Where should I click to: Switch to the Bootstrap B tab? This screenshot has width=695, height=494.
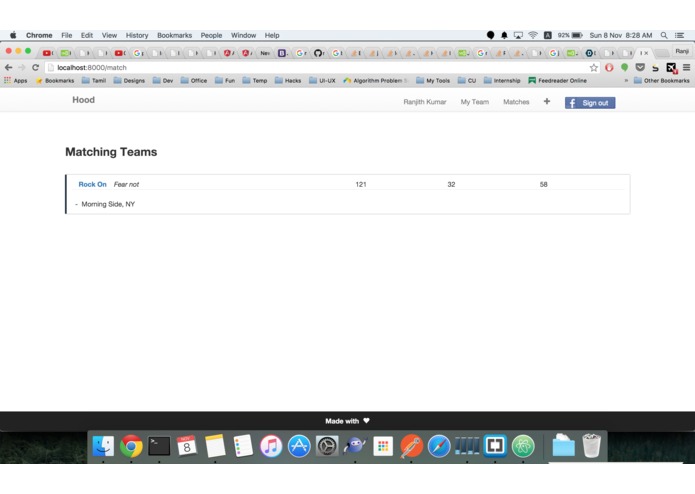point(282,53)
